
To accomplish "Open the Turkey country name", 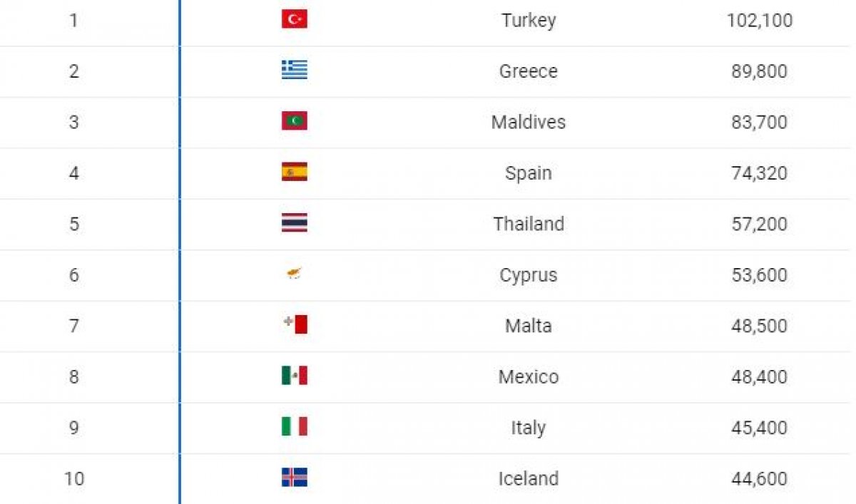I will click(x=529, y=20).
